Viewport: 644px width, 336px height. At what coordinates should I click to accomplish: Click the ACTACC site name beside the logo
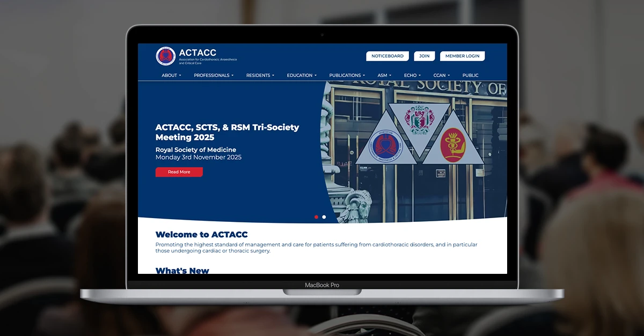[x=197, y=53]
